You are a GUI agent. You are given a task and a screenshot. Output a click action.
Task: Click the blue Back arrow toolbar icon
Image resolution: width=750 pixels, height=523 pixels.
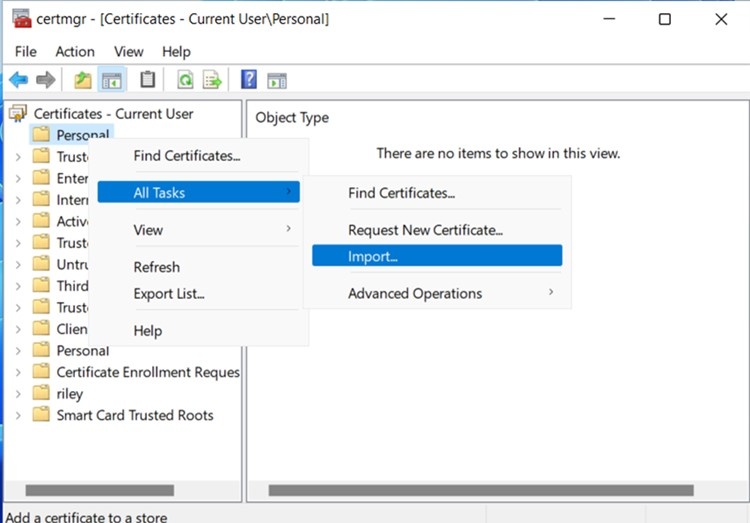[x=19, y=80]
